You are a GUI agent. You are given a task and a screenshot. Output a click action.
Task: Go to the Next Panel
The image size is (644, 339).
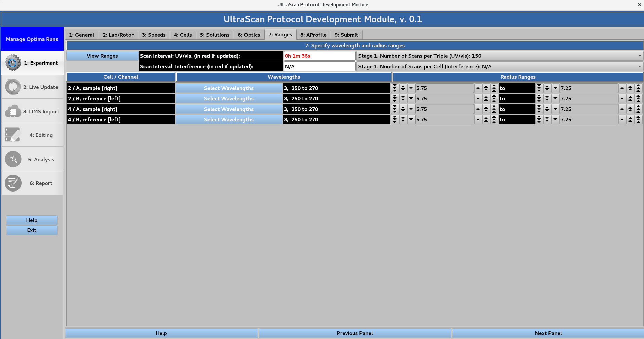pos(548,333)
